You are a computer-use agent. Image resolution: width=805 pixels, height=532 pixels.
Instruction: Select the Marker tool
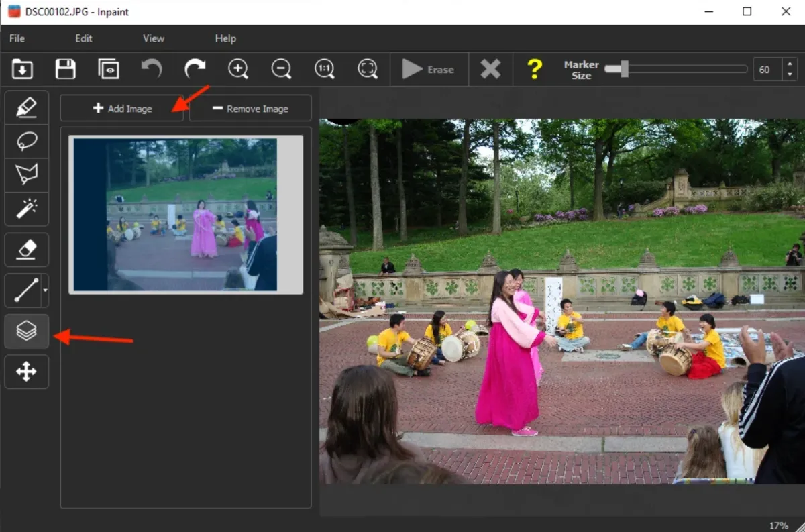click(26, 107)
